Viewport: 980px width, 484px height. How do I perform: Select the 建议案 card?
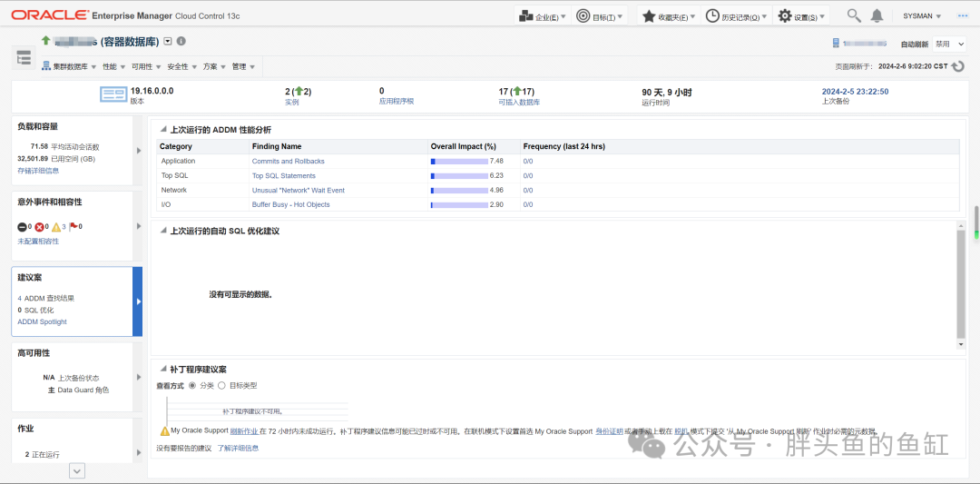point(77,301)
